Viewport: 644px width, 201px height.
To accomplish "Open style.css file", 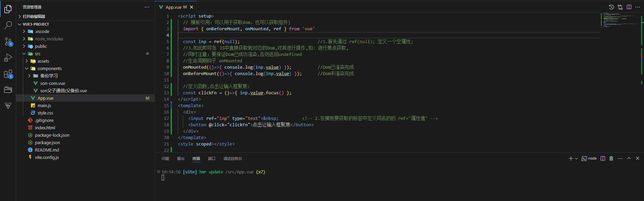I will click(x=85, y=113).
